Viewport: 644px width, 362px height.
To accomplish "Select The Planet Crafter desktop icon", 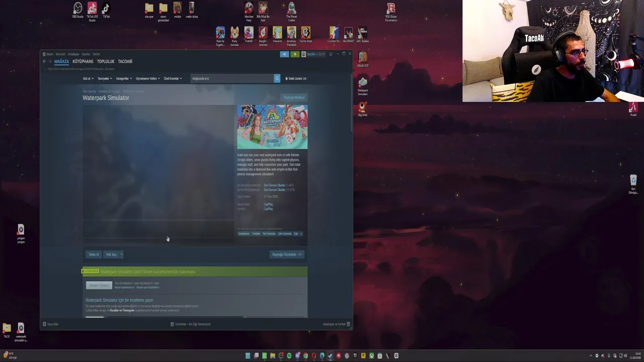I will click(292, 11).
